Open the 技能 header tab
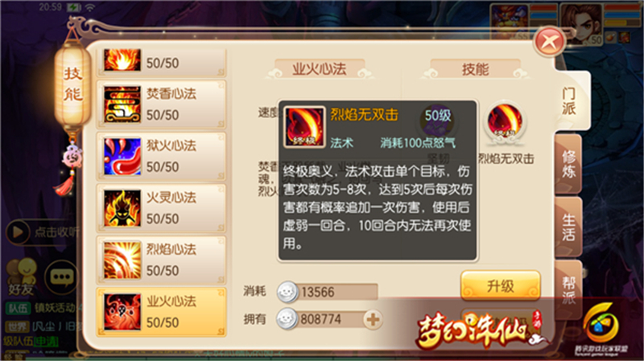The image size is (644, 361). tap(475, 68)
